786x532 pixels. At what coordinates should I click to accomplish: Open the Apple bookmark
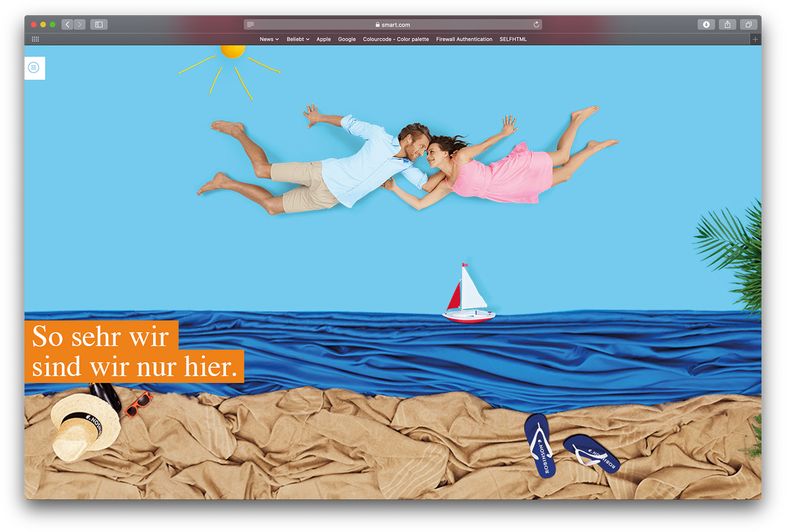point(323,39)
